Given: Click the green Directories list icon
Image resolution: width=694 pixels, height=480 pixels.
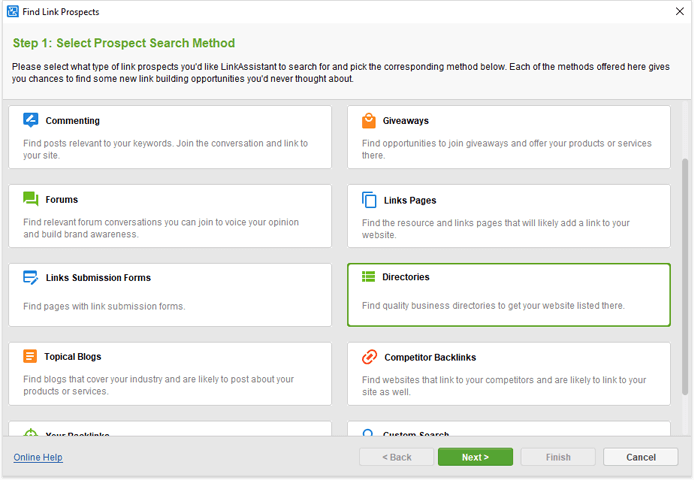Looking at the screenshot, I should coord(368,277).
